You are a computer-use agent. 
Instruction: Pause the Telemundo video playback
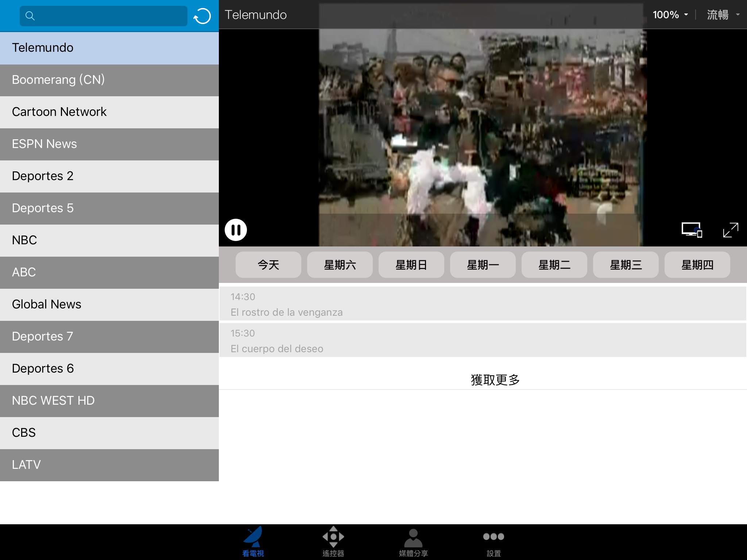[236, 230]
